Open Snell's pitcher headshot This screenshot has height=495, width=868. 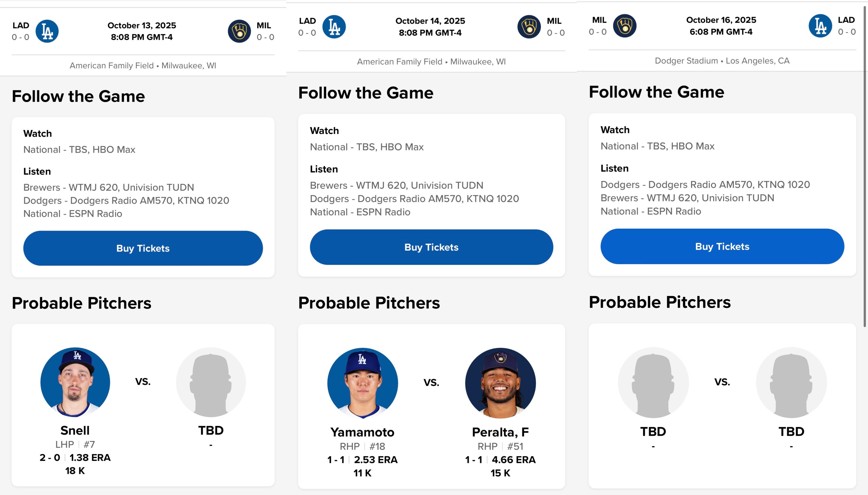pyautogui.click(x=75, y=382)
